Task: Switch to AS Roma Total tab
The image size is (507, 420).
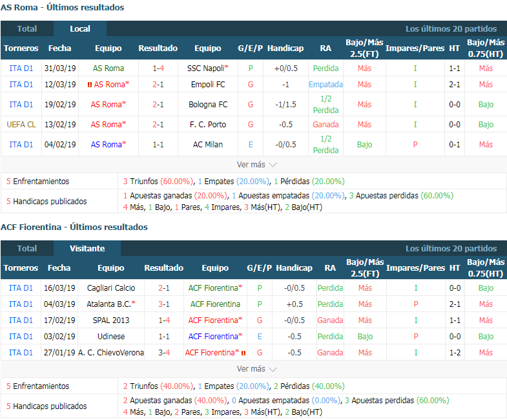Action: [x=27, y=29]
